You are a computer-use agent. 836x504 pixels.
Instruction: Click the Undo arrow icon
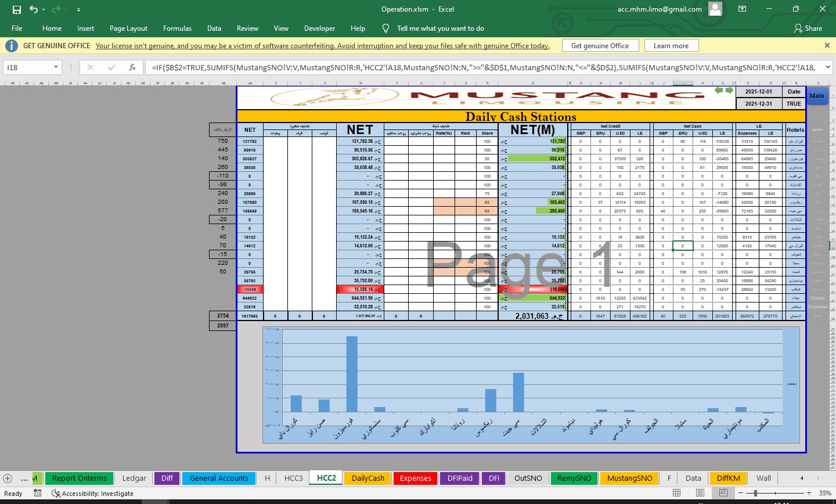[33, 9]
